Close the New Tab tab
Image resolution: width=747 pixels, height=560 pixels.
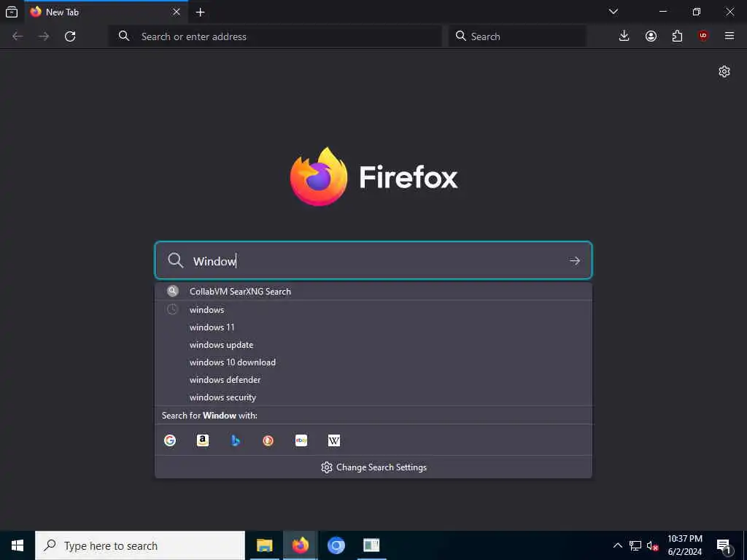[x=177, y=12]
